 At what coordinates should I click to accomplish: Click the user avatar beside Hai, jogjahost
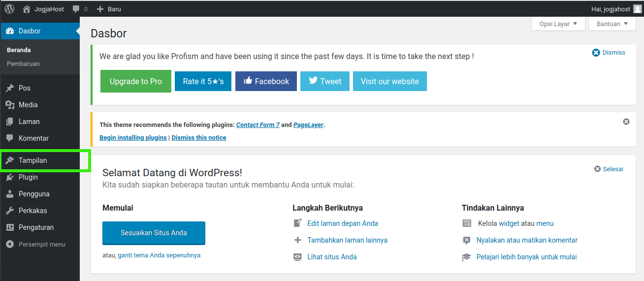[x=637, y=9]
